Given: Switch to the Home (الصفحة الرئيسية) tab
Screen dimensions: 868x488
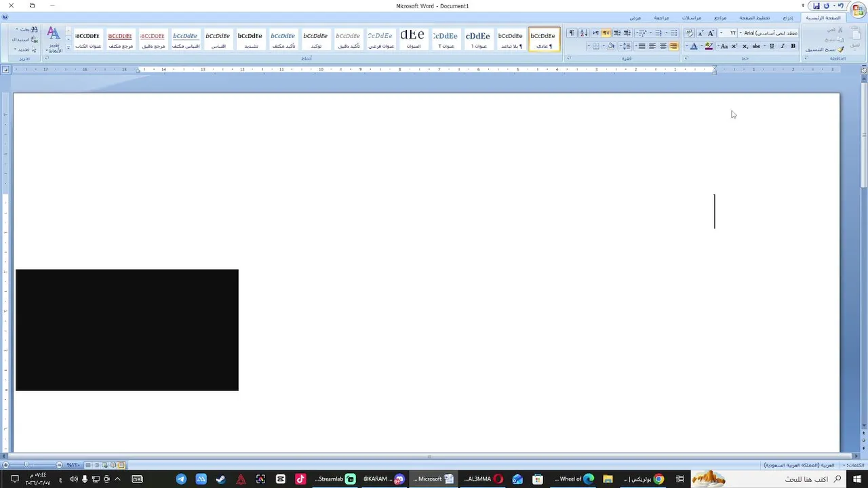Looking at the screenshot, I should 823,18.
